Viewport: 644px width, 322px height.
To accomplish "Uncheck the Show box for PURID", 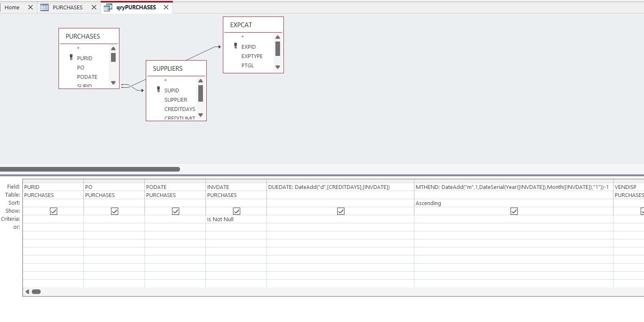I will [53, 211].
